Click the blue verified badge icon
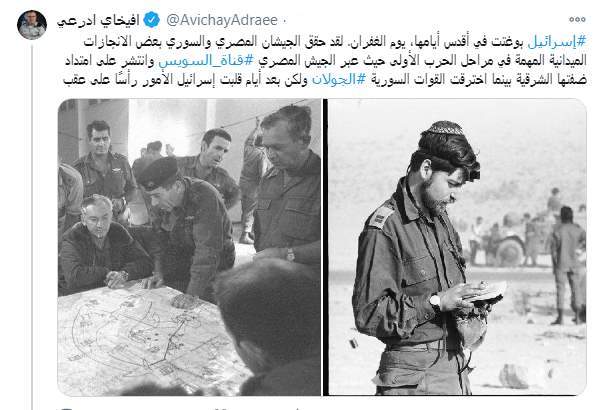Screen dimensions: 611x410 (x=152, y=20)
